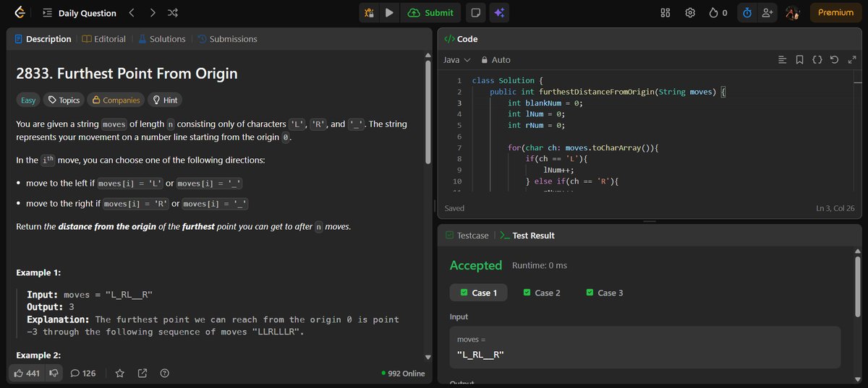
Task: Switch to the Editorial tab
Action: 104,39
